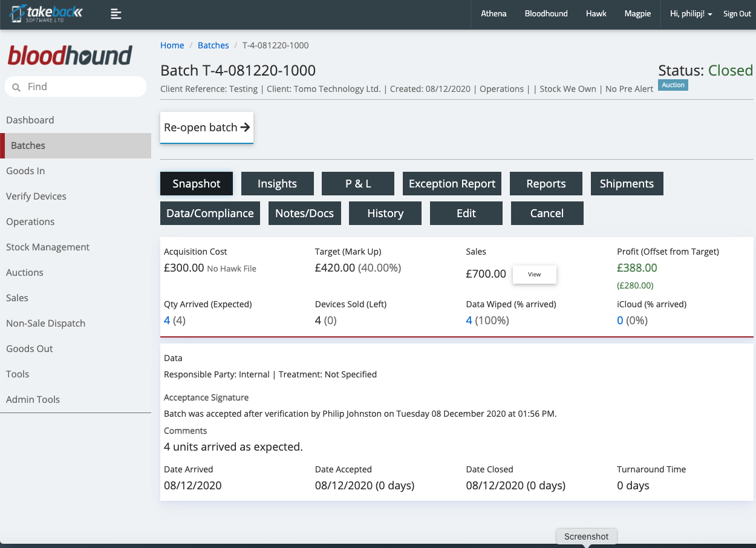This screenshot has height=548, width=756.
Task: Open the Notes/Docs tab
Action: (304, 214)
